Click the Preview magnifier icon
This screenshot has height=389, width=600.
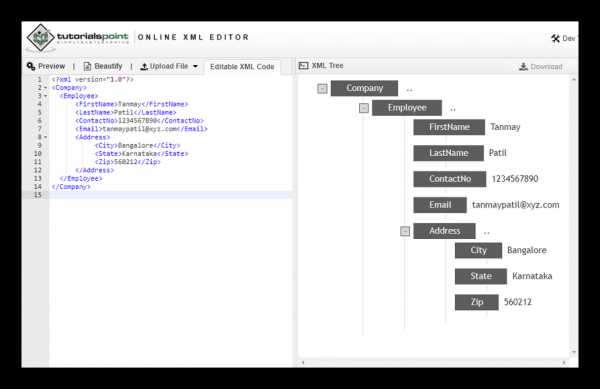tap(31, 66)
